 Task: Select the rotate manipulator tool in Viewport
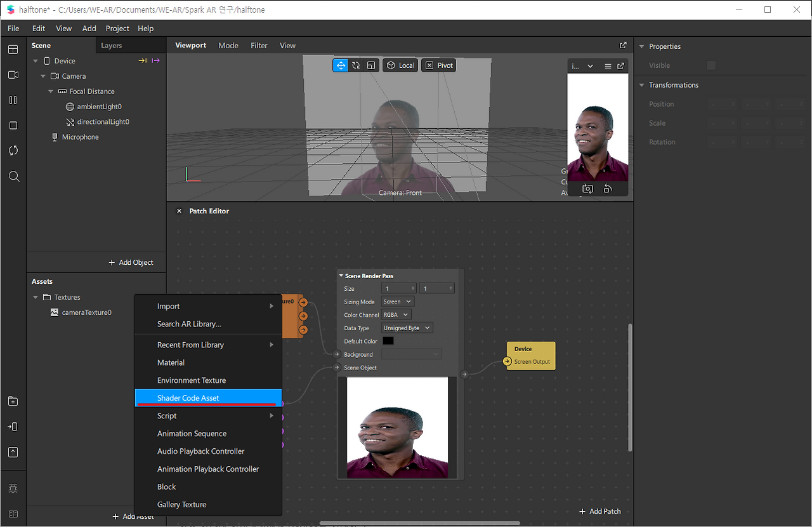point(356,65)
